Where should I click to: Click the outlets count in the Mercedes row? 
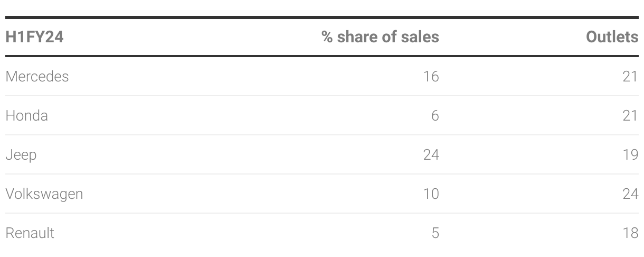[x=630, y=77]
